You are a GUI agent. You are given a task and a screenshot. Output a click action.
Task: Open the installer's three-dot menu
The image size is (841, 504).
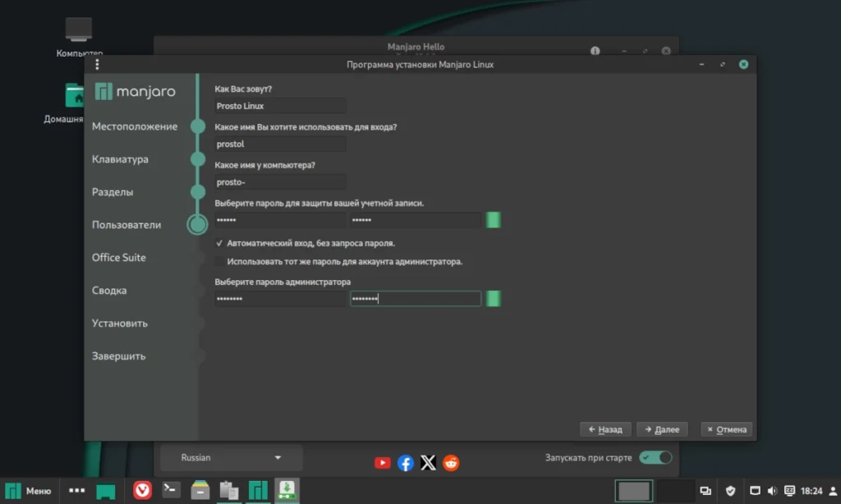[97, 64]
